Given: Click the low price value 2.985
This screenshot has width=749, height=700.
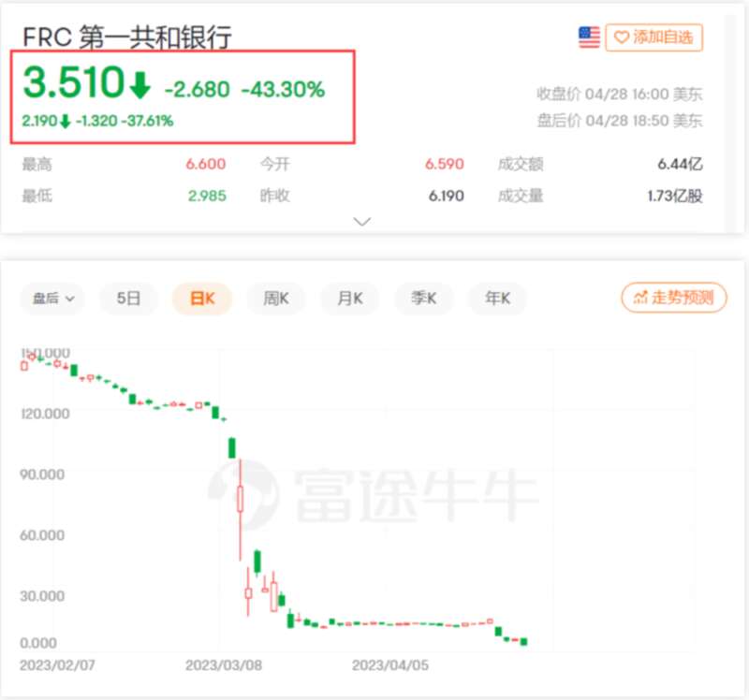Looking at the screenshot, I should [x=207, y=196].
